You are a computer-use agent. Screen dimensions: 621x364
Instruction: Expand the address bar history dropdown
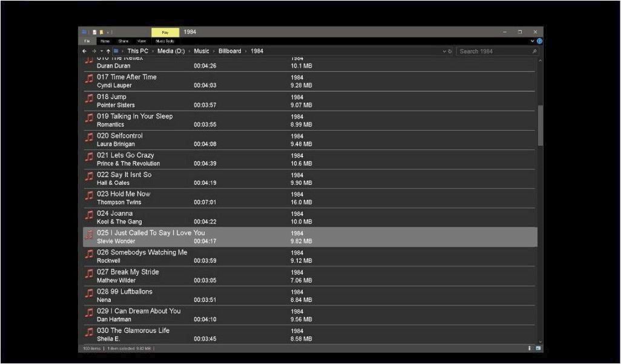click(x=444, y=51)
